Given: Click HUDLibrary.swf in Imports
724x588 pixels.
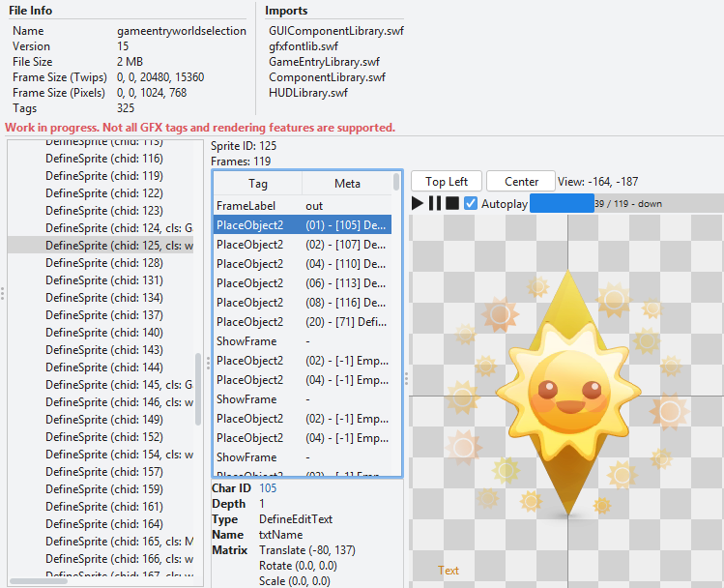Looking at the screenshot, I should pos(308,93).
